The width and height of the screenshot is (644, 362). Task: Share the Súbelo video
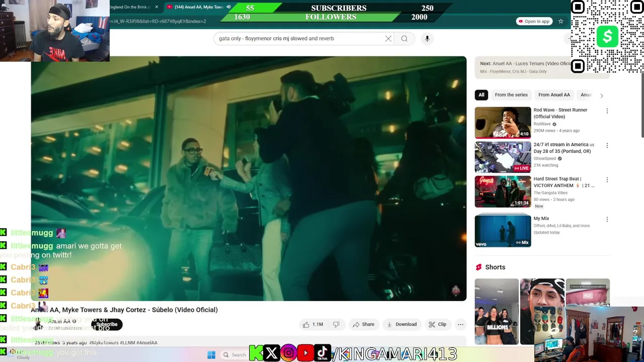point(363,324)
